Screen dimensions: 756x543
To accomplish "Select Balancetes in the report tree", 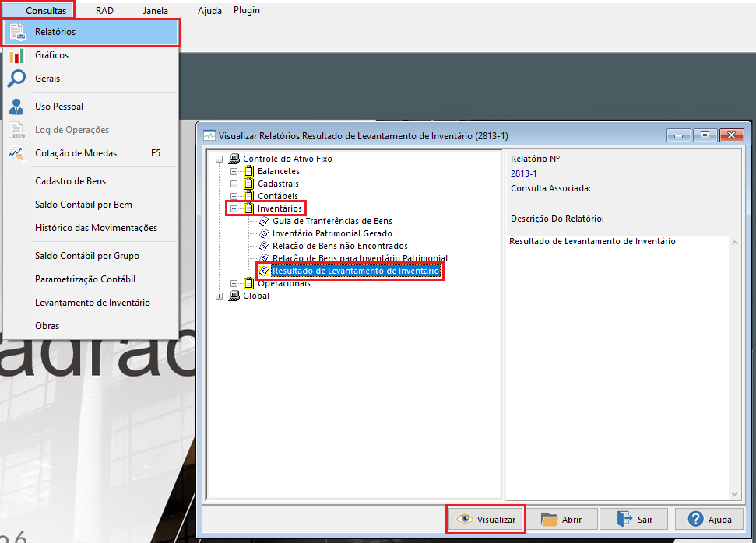I will click(x=278, y=171).
